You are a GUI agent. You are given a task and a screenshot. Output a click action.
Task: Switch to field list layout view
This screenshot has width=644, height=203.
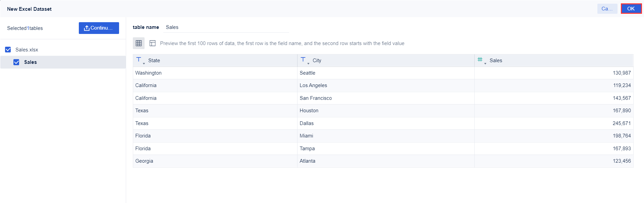(152, 43)
